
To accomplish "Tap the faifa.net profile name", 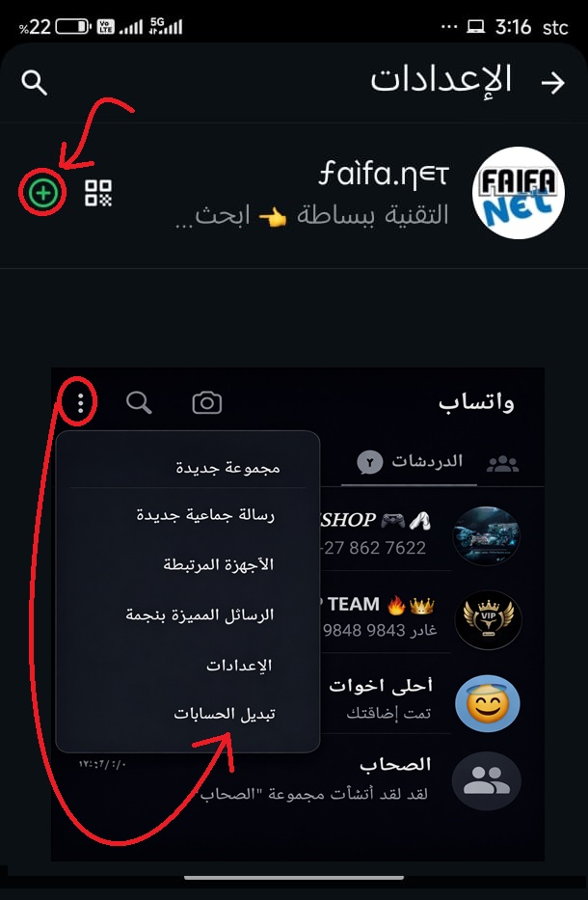I will tap(384, 175).
